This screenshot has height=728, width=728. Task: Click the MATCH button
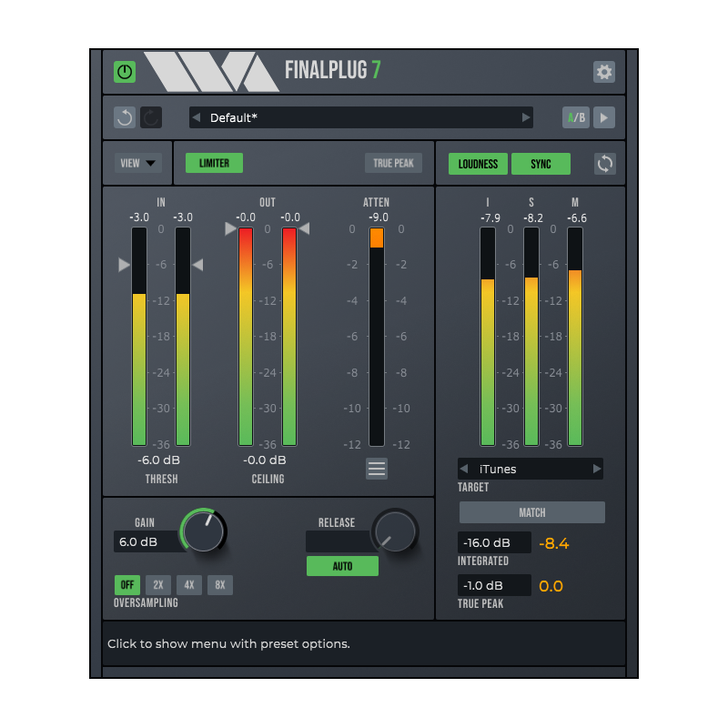[531, 511]
